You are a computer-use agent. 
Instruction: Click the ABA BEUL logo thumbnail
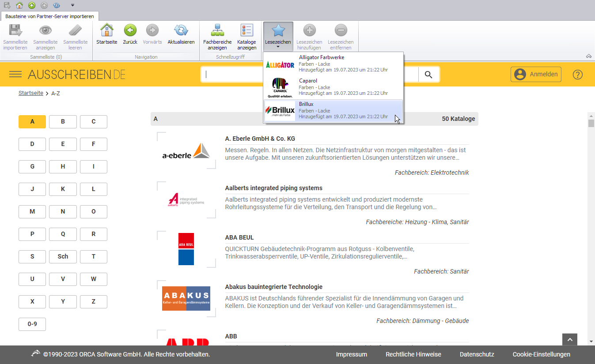186,249
